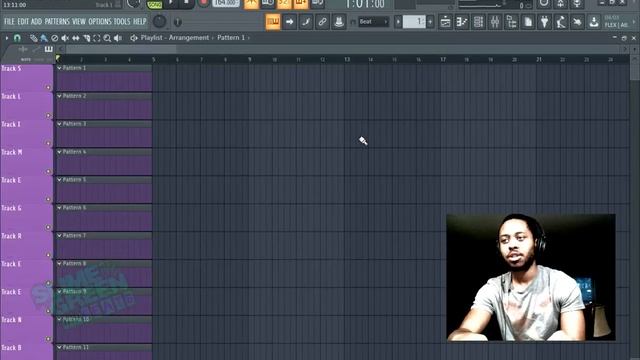Click the Track B header label
The width and height of the screenshot is (640, 360).
click(11, 348)
